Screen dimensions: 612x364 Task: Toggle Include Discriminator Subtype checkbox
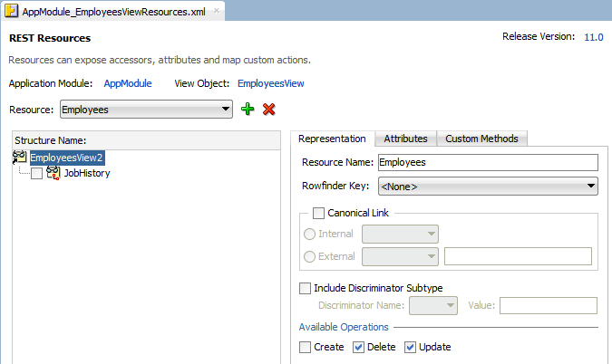(306, 288)
